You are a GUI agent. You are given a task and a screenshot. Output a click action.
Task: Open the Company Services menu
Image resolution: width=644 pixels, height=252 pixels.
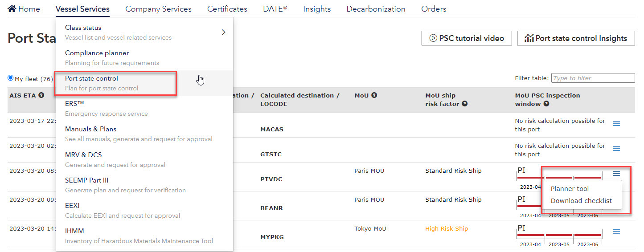(x=158, y=9)
